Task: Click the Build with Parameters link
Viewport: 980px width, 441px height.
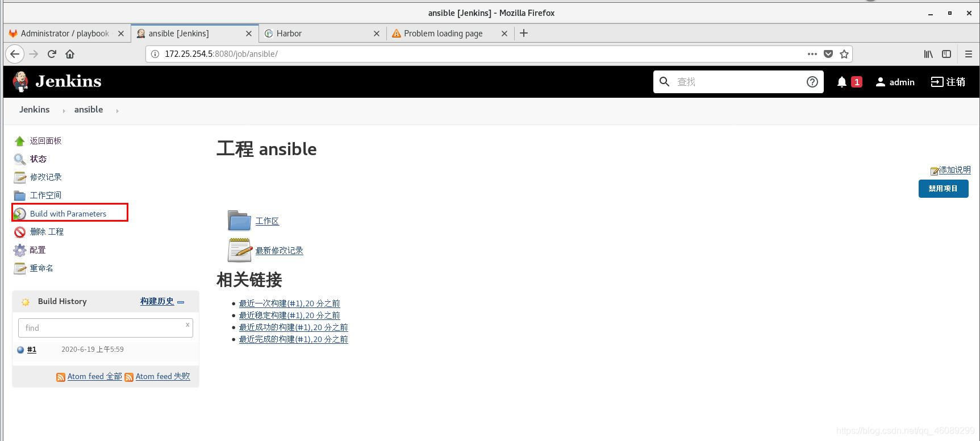Action: (68, 214)
